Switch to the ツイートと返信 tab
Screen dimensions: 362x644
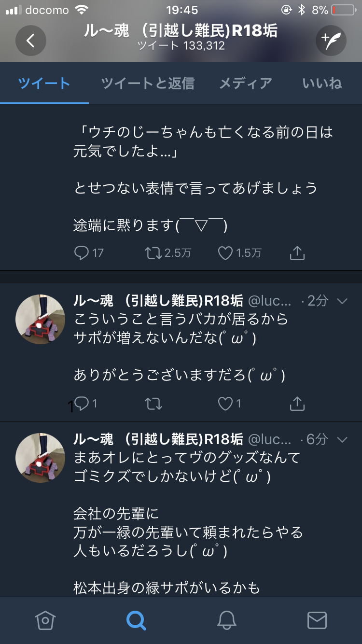[x=148, y=84]
